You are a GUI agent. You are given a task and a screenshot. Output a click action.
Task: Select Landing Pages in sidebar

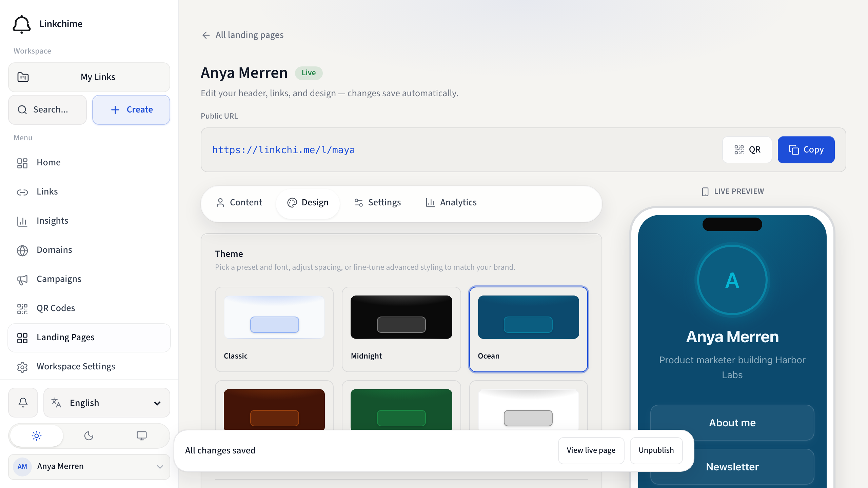[89, 338]
